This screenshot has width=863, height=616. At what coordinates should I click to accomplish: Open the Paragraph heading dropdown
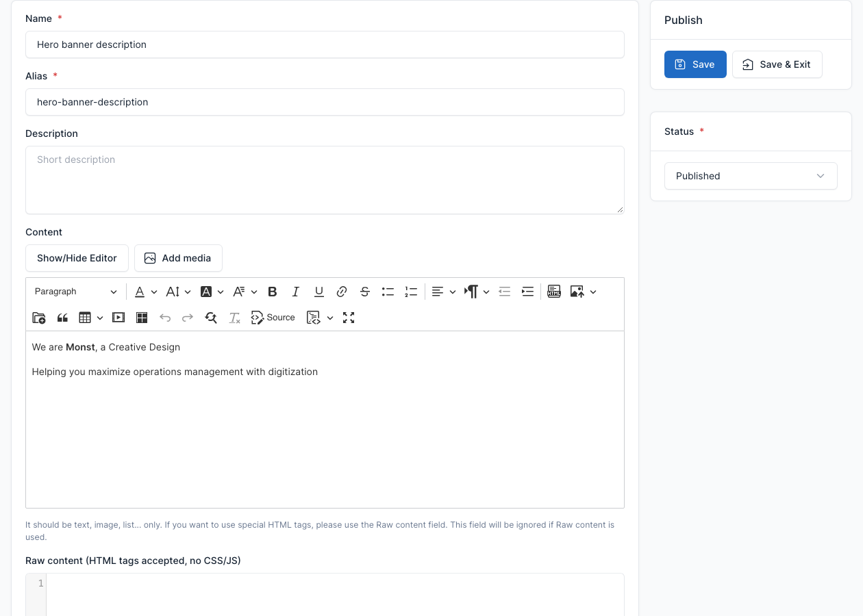pyautogui.click(x=76, y=292)
